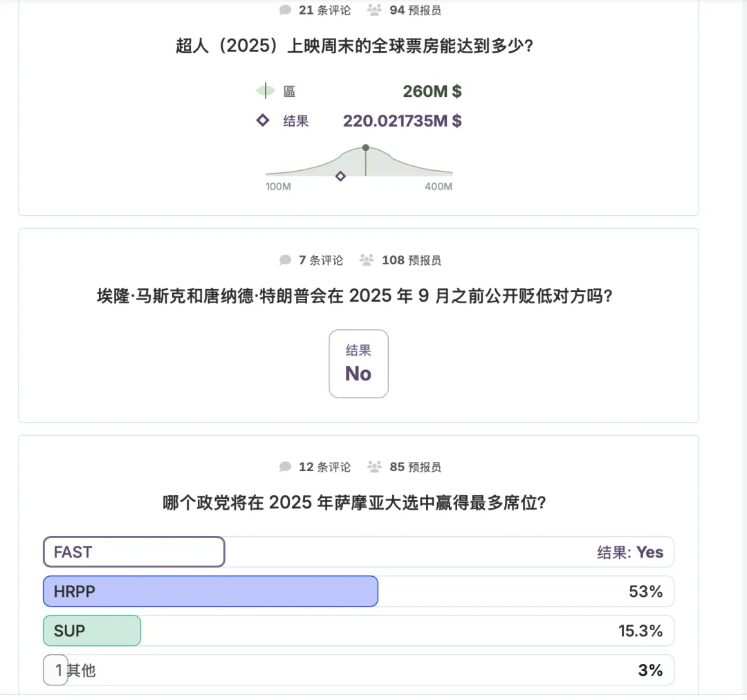Click comment bubble icon next to 12 条评论
747x700 pixels.
click(x=285, y=467)
